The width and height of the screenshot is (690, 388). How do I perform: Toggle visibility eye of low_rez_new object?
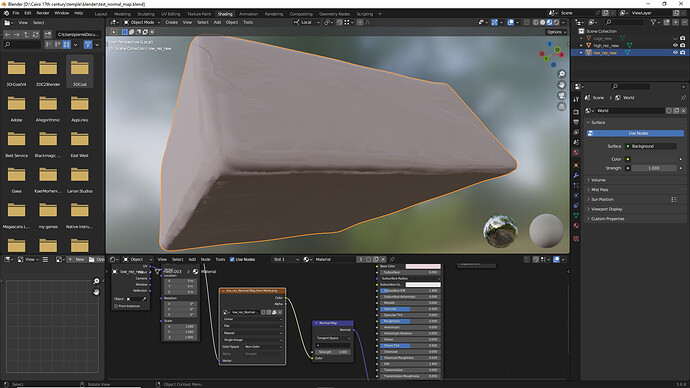point(675,52)
